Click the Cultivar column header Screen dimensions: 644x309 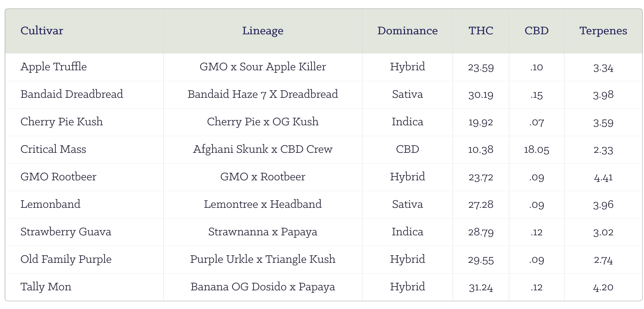coord(42,31)
